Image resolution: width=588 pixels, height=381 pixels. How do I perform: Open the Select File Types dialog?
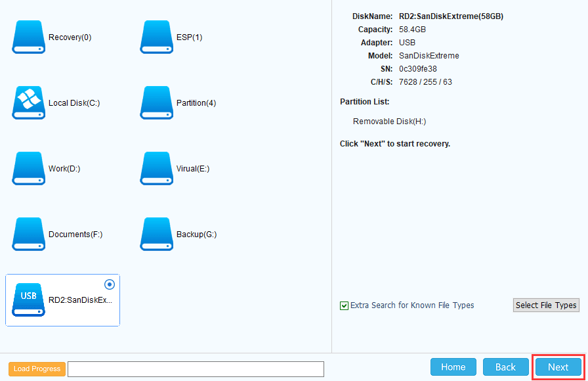click(x=546, y=305)
